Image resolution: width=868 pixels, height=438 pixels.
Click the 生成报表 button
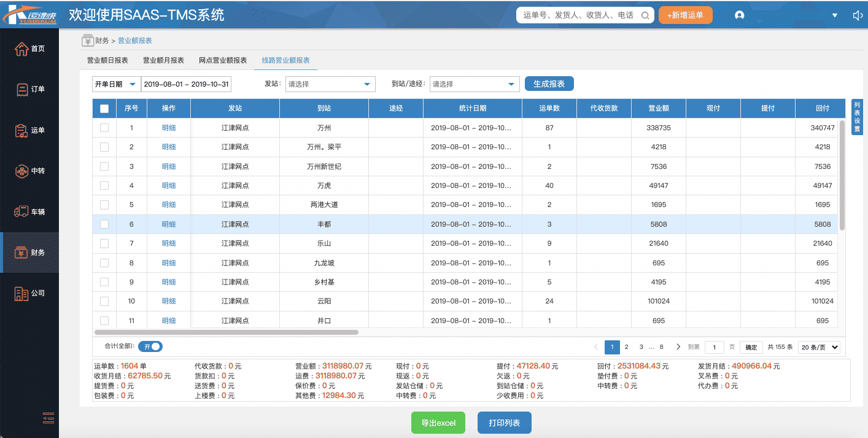[549, 84]
